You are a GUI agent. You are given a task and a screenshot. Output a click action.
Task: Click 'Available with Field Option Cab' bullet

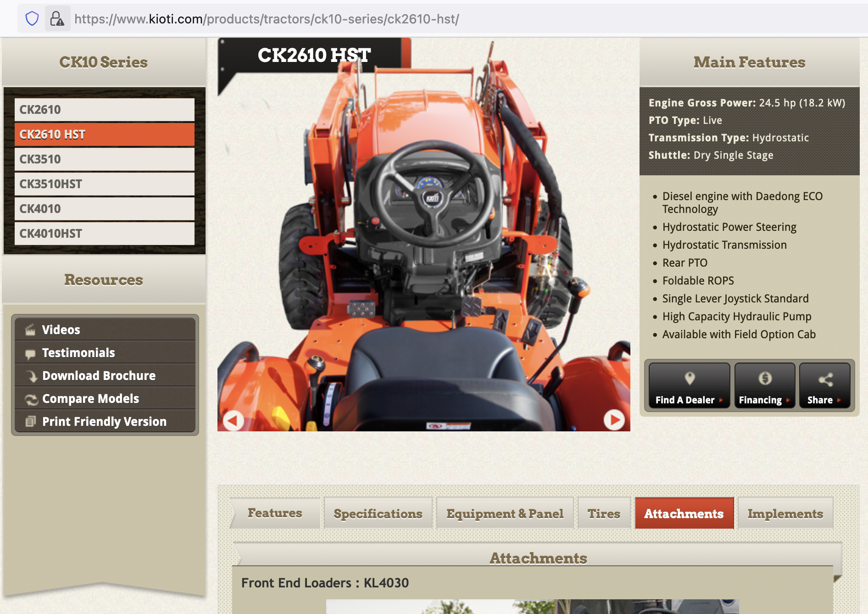pyautogui.click(x=739, y=335)
